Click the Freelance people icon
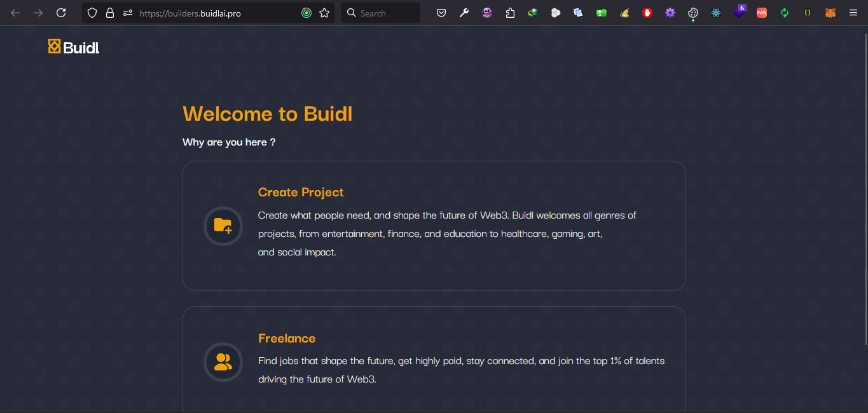Image resolution: width=868 pixels, height=413 pixels. [223, 362]
